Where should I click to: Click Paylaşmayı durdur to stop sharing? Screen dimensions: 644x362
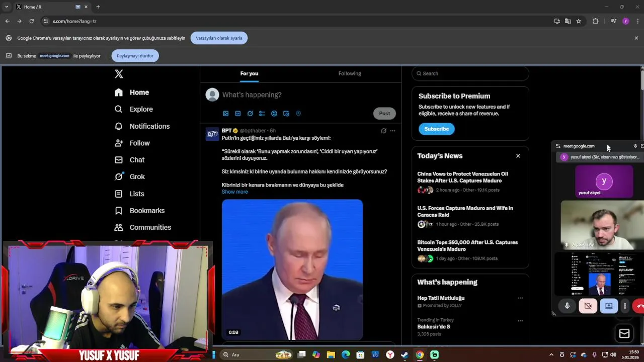click(135, 56)
